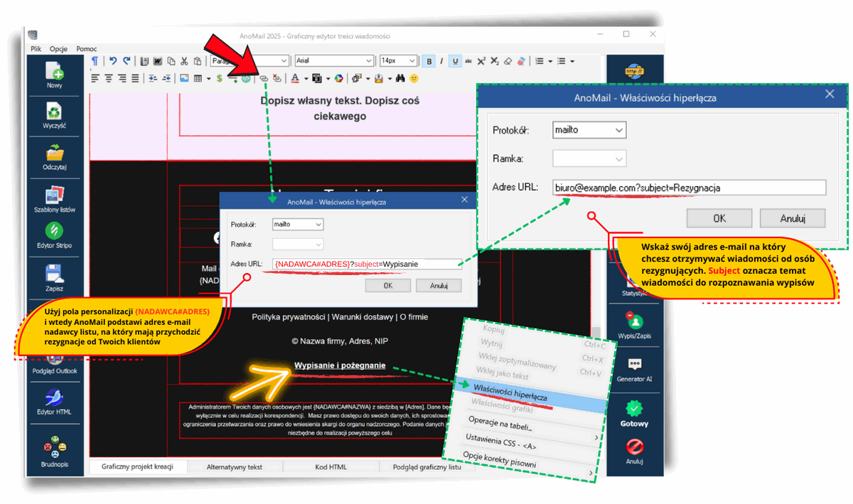Center-align text in the toolbar

click(109, 78)
